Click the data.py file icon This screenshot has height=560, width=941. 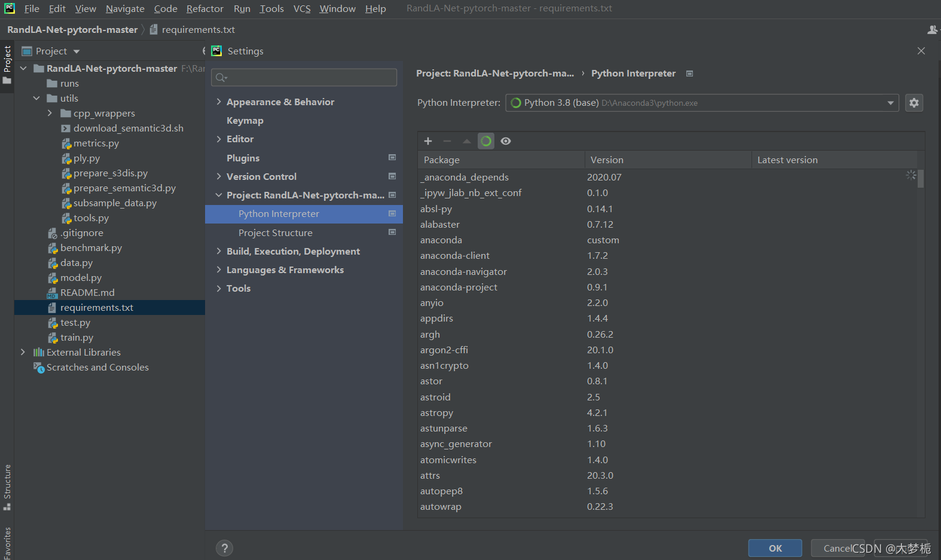tap(53, 263)
